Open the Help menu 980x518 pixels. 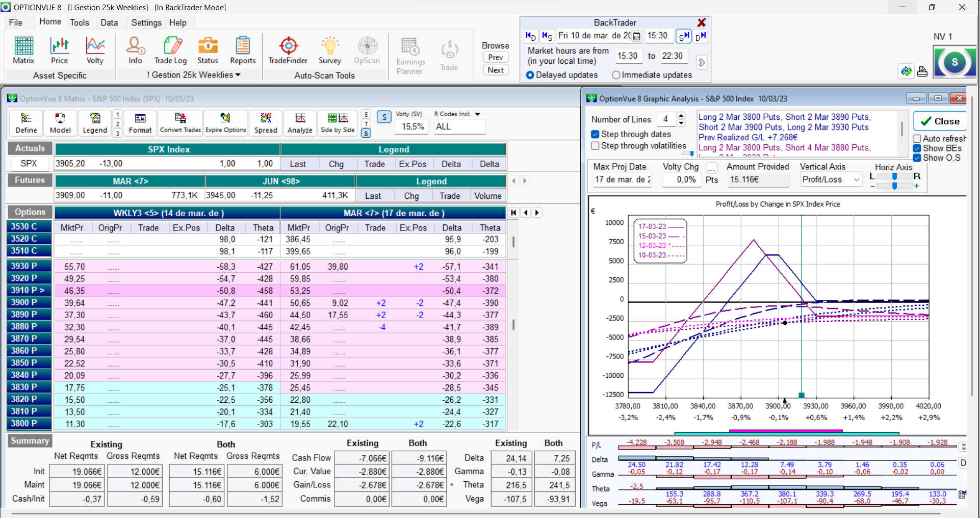pos(178,22)
